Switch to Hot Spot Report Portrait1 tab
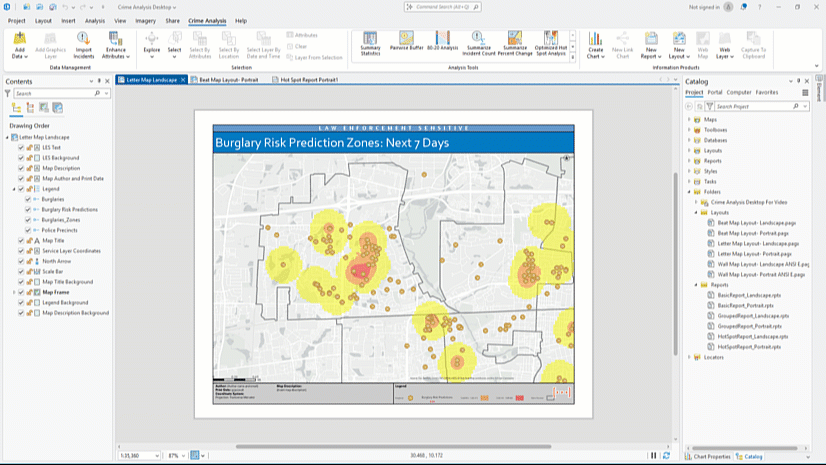 click(x=306, y=80)
